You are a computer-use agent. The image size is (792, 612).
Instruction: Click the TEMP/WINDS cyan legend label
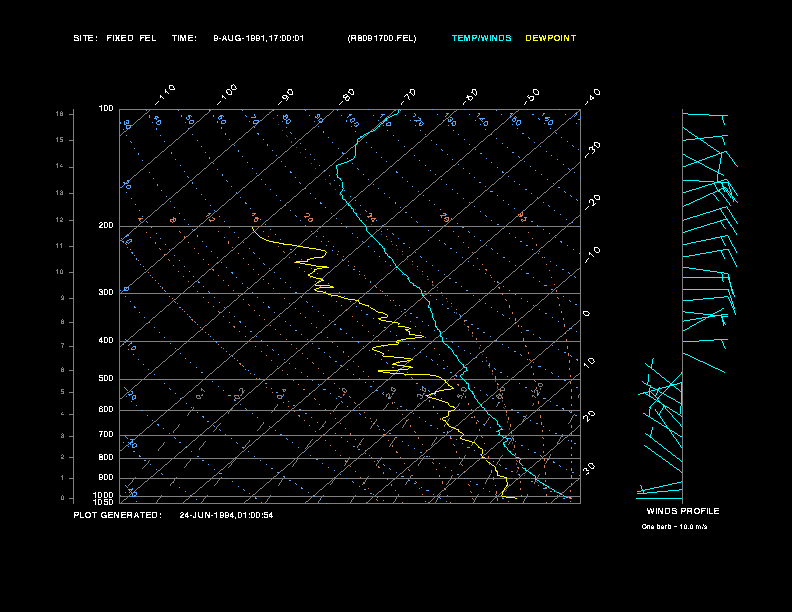(481, 38)
